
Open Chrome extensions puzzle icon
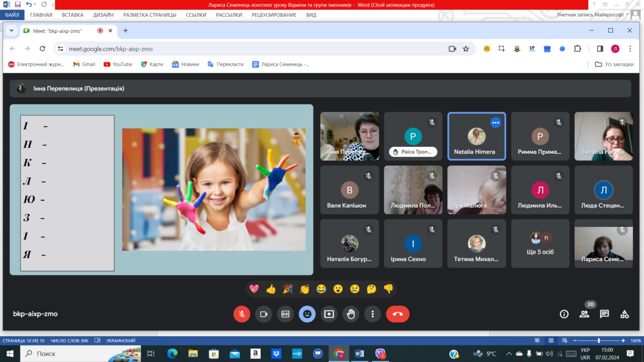tap(578, 49)
